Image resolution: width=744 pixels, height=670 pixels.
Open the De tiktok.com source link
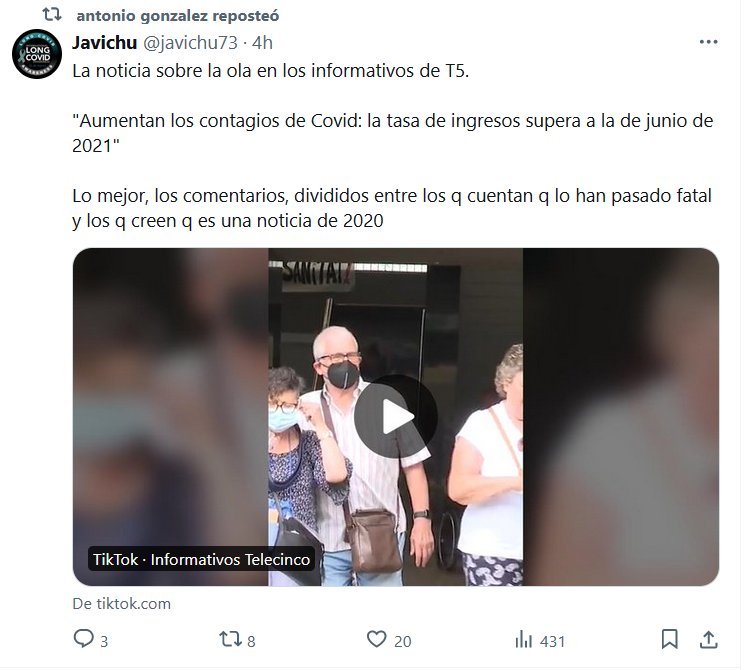pyautogui.click(x=121, y=604)
